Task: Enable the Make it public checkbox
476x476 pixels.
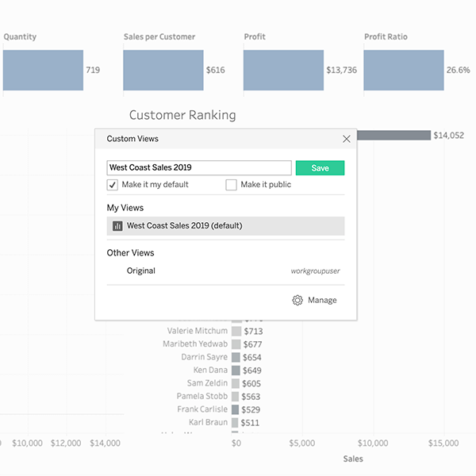Action: coord(231,185)
